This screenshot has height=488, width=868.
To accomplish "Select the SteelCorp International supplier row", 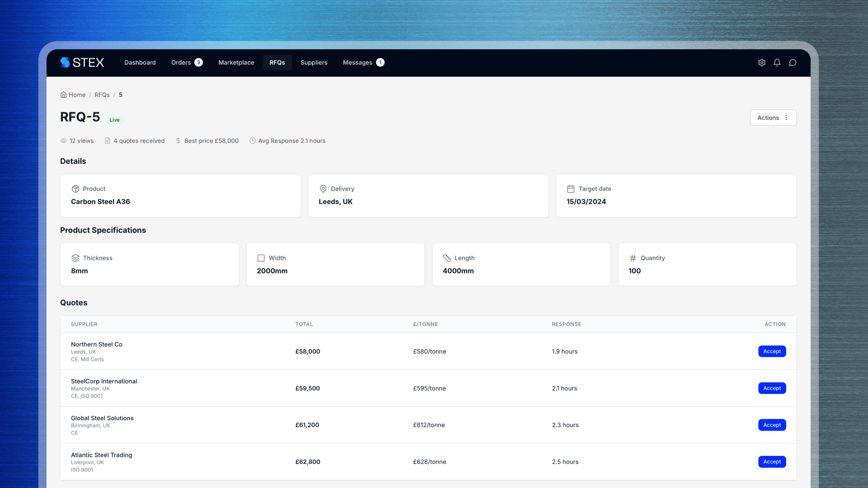I will (104, 381).
